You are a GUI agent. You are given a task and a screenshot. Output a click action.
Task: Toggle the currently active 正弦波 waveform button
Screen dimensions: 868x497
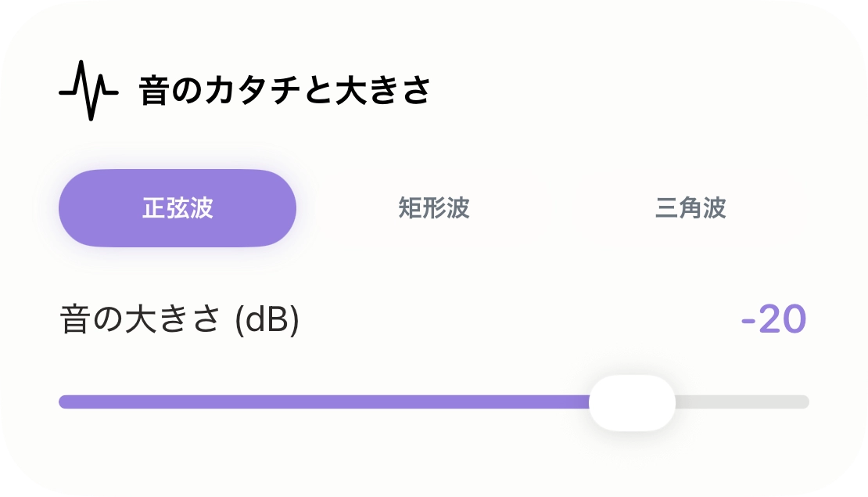point(177,208)
